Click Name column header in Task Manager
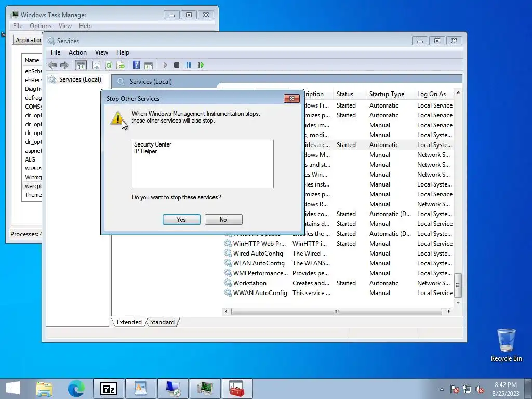This screenshot has width=532, height=399. click(x=32, y=60)
